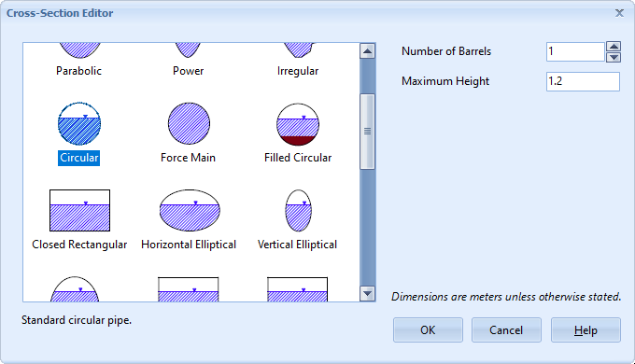Increase Number of Barrels with up arrow
Viewport: 635px width, 364px height.
tap(614, 47)
